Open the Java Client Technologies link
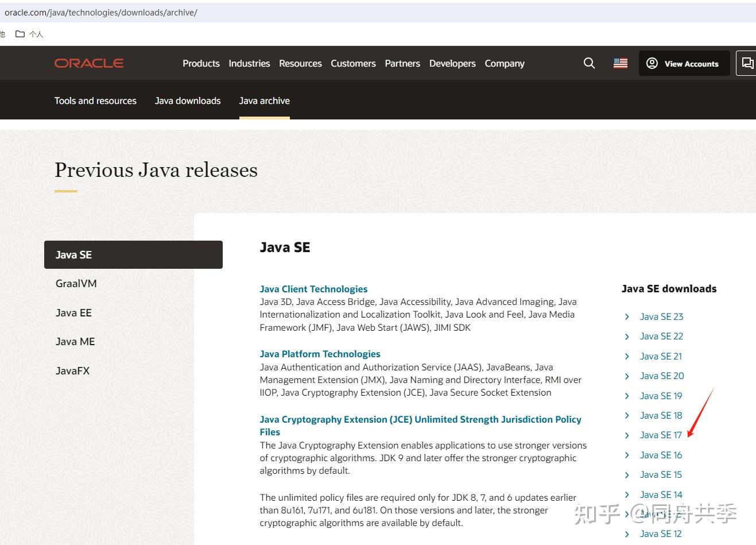 tap(313, 289)
